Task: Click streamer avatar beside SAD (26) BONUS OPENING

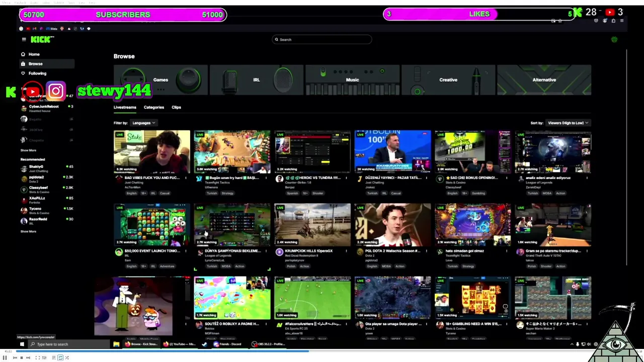Action: [x=439, y=179]
